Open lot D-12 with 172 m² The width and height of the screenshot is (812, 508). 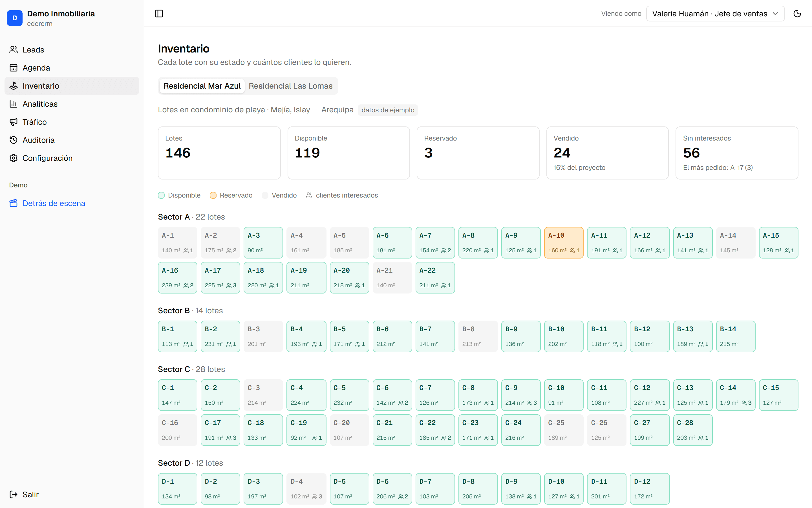(650, 489)
